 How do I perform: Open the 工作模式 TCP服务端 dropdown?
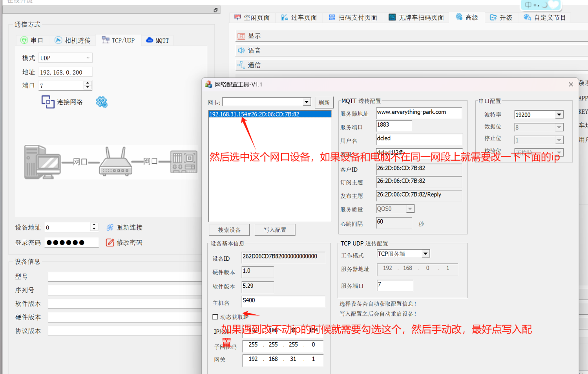425,254
